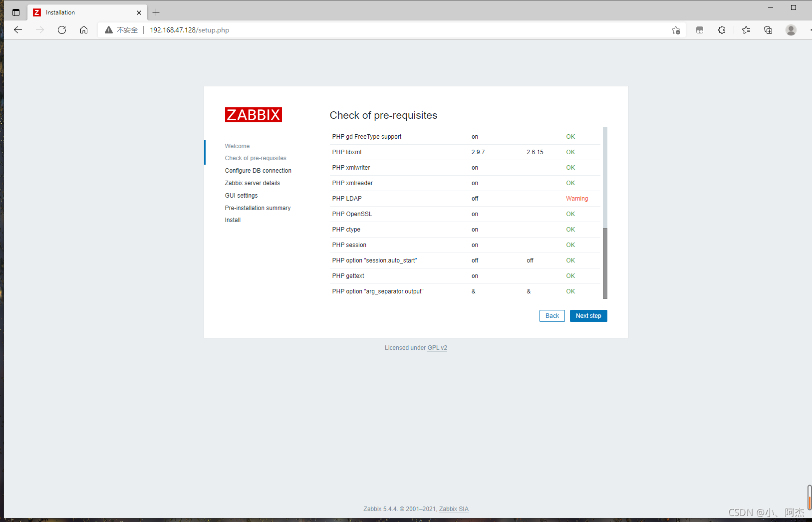The height and width of the screenshot is (522, 812).
Task: Click the PHP xmlreader row label
Action: click(352, 183)
